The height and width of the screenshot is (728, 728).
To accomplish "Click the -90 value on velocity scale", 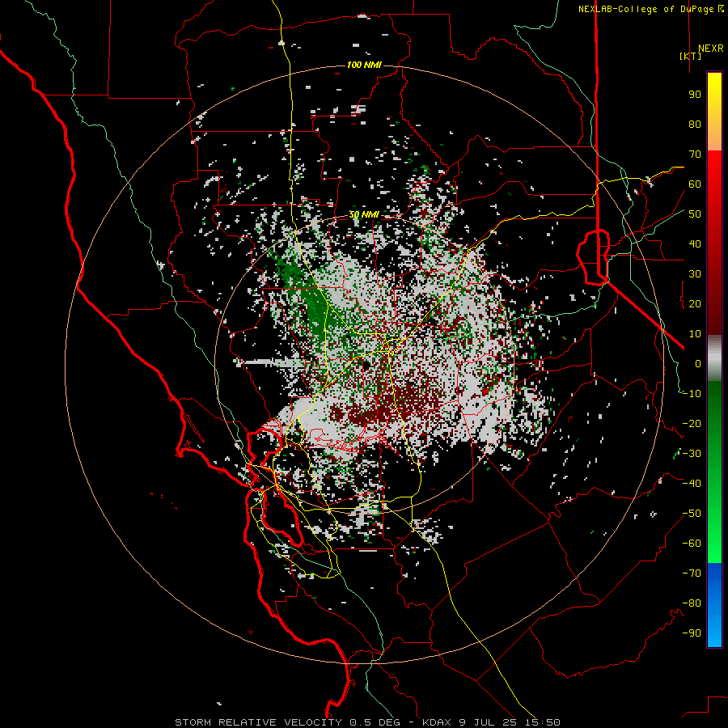I will point(692,633).
